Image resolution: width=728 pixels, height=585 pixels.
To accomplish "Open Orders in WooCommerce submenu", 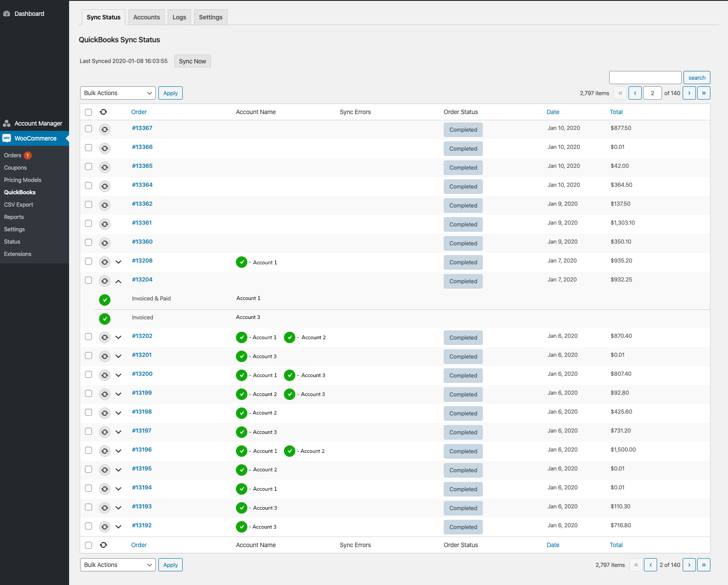I will pyautogui.click(x=13, y=155).
